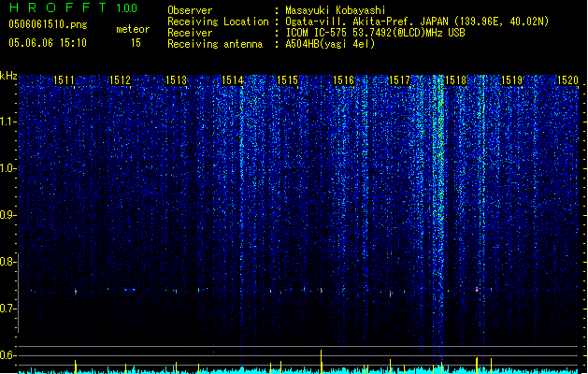The image size is (588, 374).
Task: Click the 1520 time marker
Action: [x=567, y=80]
